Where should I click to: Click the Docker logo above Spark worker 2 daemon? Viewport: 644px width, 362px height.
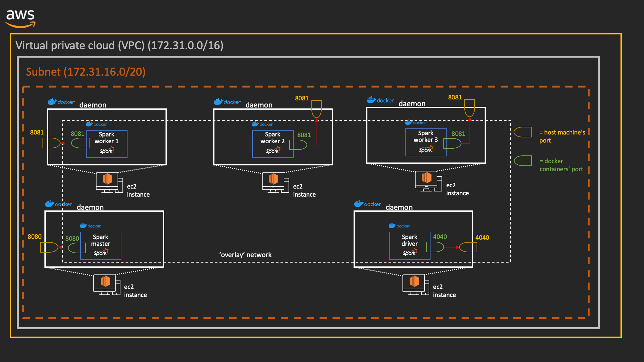228,102
